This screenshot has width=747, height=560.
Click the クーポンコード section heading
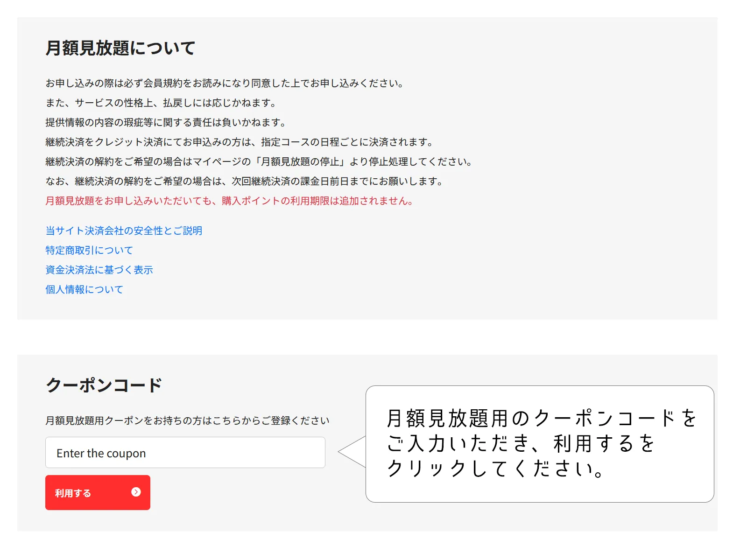pyautogui.click(x=104, y=385)
